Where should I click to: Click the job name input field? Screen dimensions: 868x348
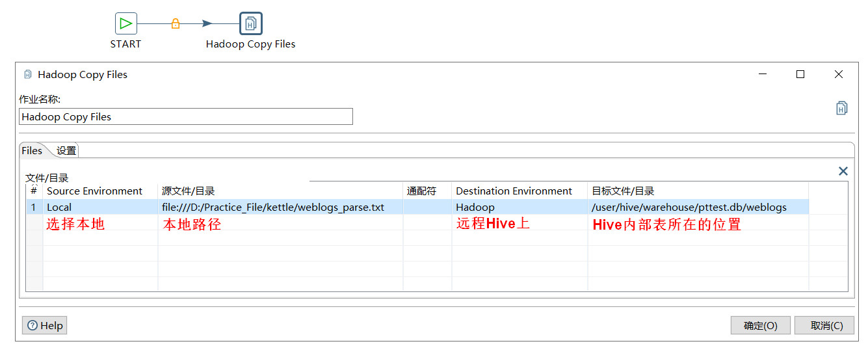click(x=186, y=117)
